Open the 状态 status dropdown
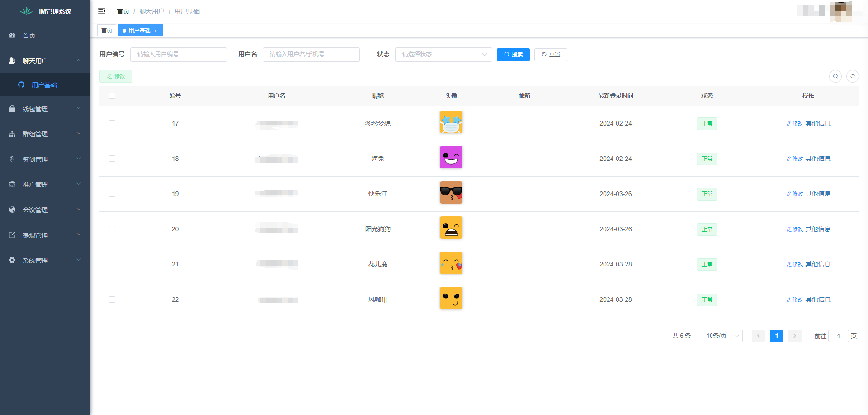The image size is (868, 415). tap(443, 54)
